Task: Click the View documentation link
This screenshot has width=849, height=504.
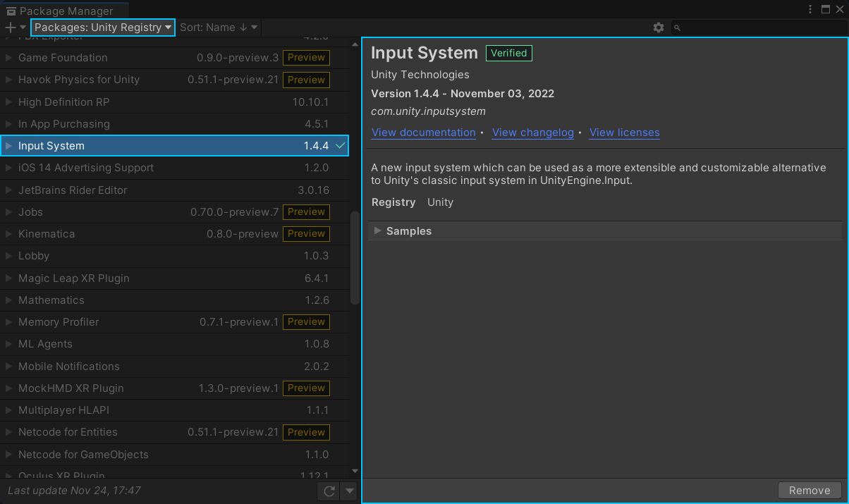Action: coord(423,133)
